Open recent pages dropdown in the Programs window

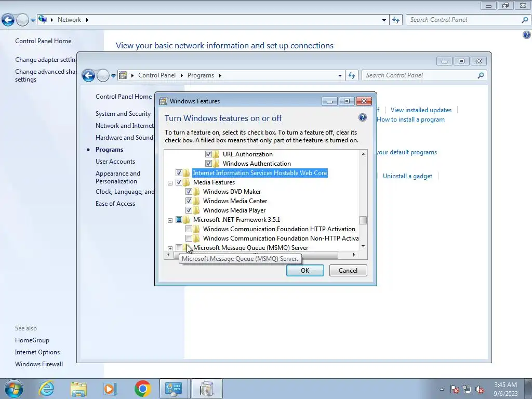click(x=113, y=76)
